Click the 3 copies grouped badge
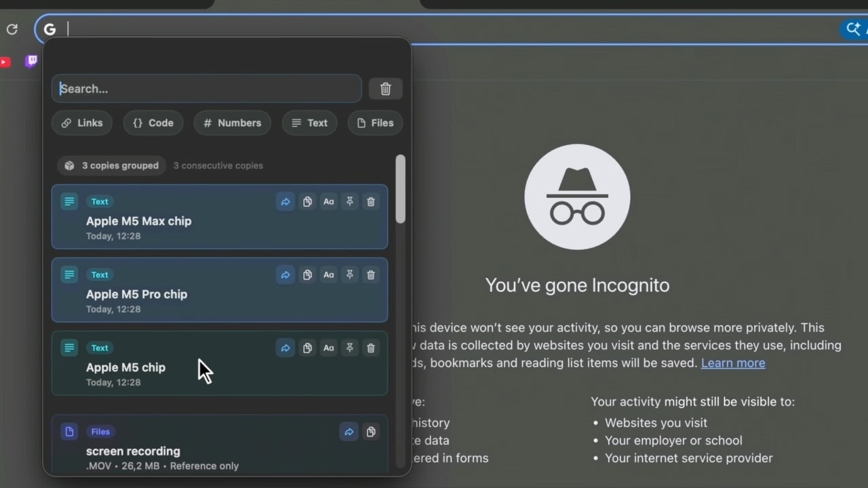Image resolution: width=868 pixels, height=488 pixels. click(112, 165)
